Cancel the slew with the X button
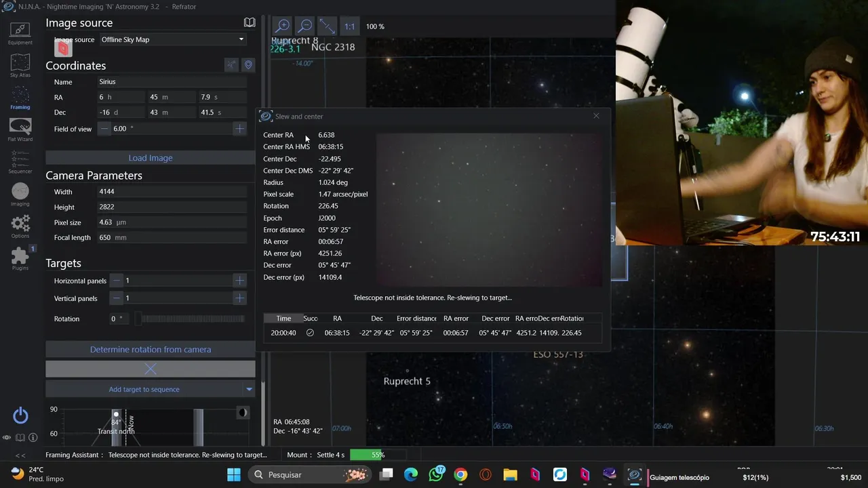The image size is (868, 488). (151, 369)
